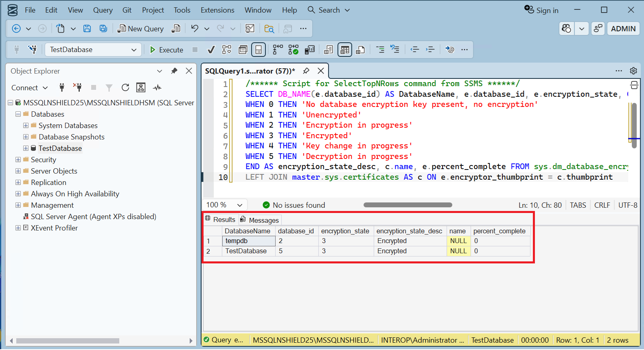
Task: Open the TestDatabase database dropdown
Action: (93, 50)
